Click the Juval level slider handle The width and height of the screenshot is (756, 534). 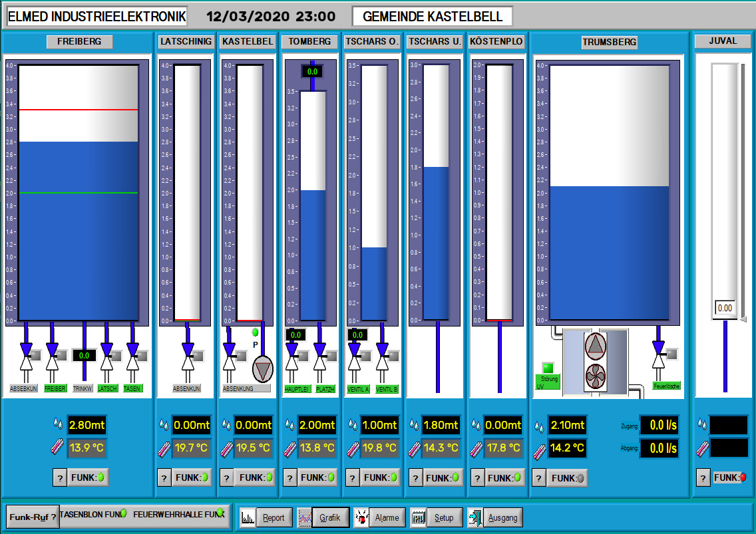pos(724,308)
